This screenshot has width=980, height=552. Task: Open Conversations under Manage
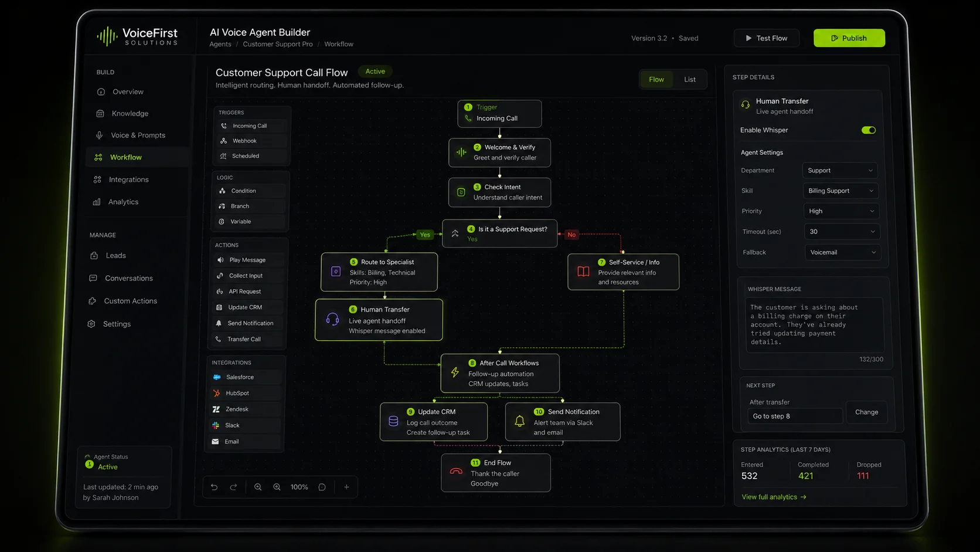click(x=128, y=278)
